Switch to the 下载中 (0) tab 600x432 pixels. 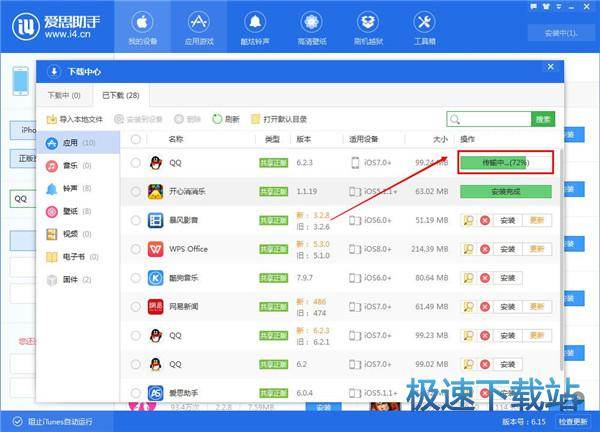(64, 95)
